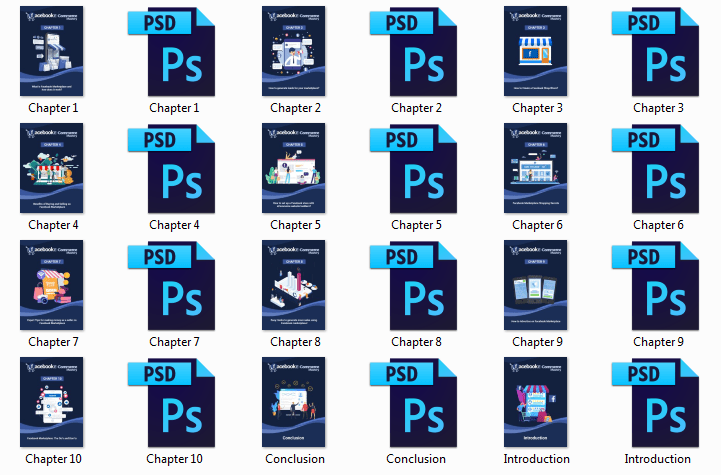This screenshot has height=475, width=721.
Task: Click the Chapter 7 PSD file icon
Action: tap(174, 285)
